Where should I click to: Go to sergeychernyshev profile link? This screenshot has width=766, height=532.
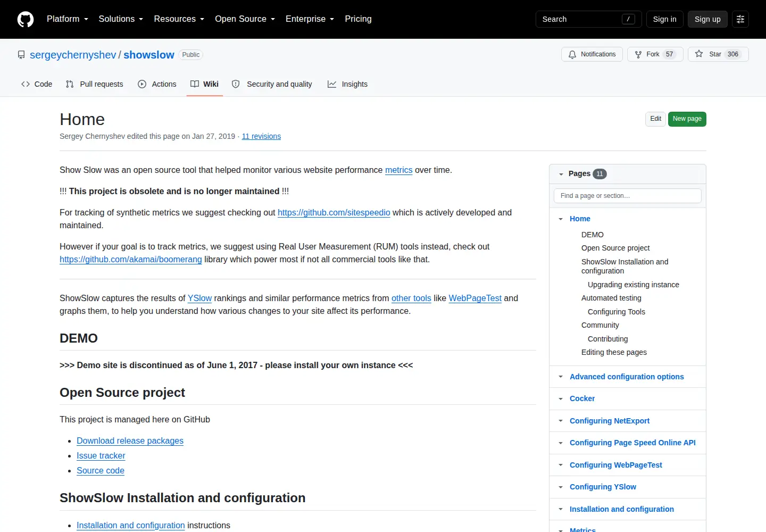tap(73, 55)
